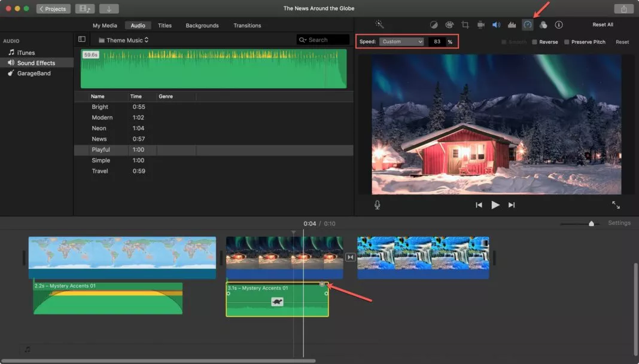Click the speedometer speed icon
The image size is (639, 364).
point(527,25)
